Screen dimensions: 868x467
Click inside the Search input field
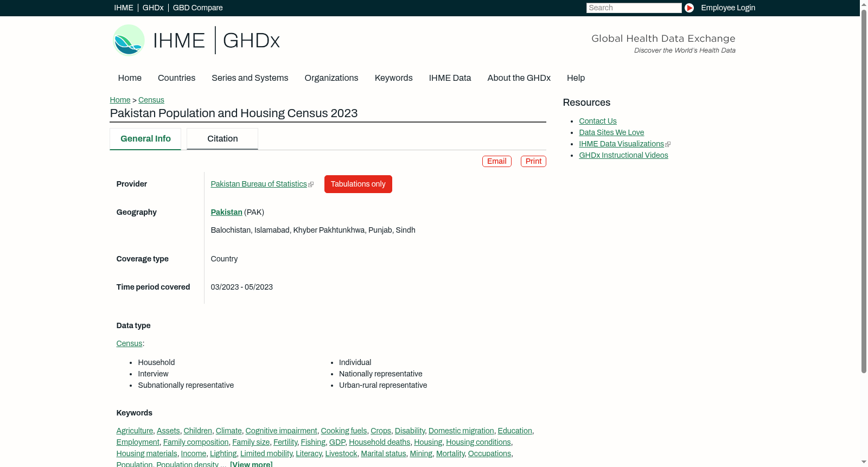634,8
